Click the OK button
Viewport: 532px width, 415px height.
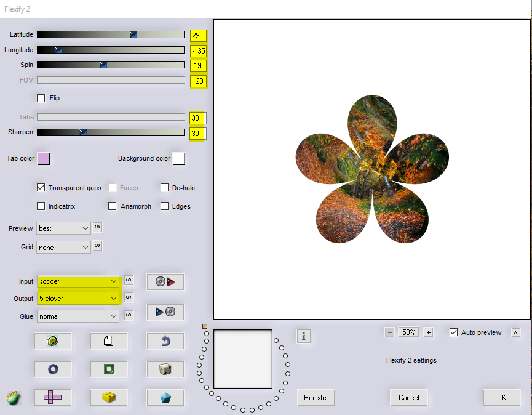[x=501, y=398]
